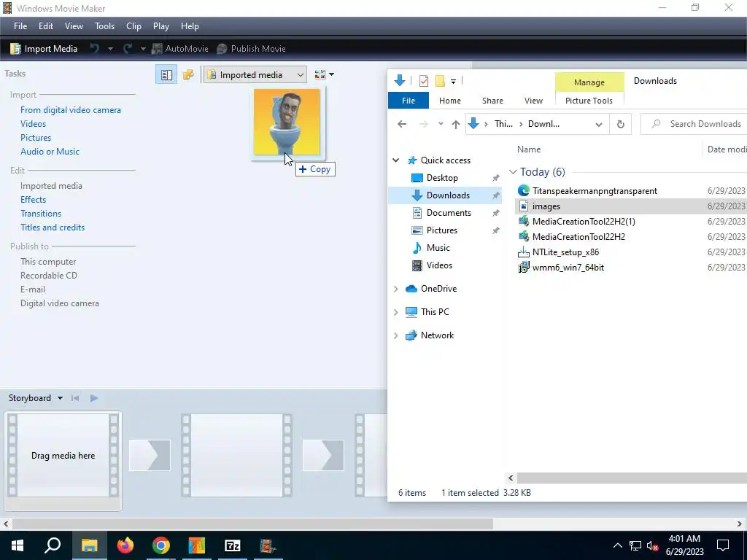Play the storyboard with the play button
Viewport: 747px width, 560px height.
(94, 398)
